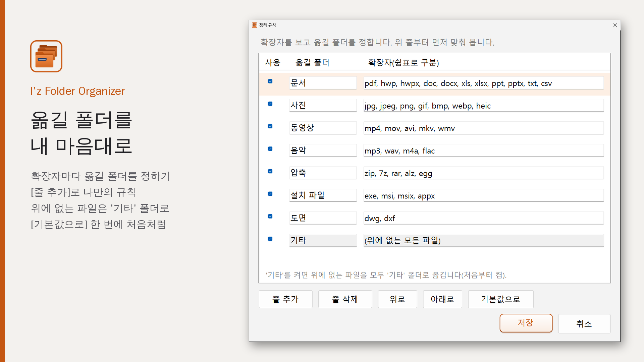The height and width of the screenshot is (362, 644).
Task: Disable the 설치 파일 rule checkbox
Action: point(270,194)
